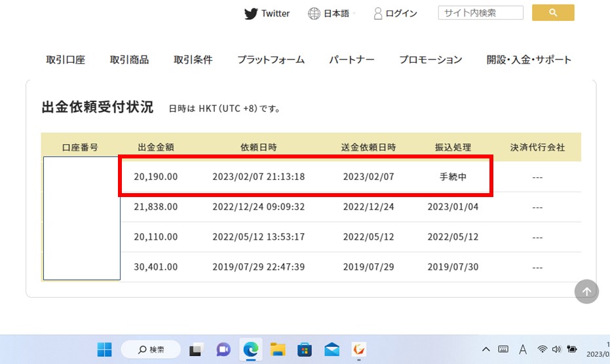Viewport: 610px width, 364px height.
Task: Click the ログイン link
Action: pyautogui.click(x=395, y=14)
